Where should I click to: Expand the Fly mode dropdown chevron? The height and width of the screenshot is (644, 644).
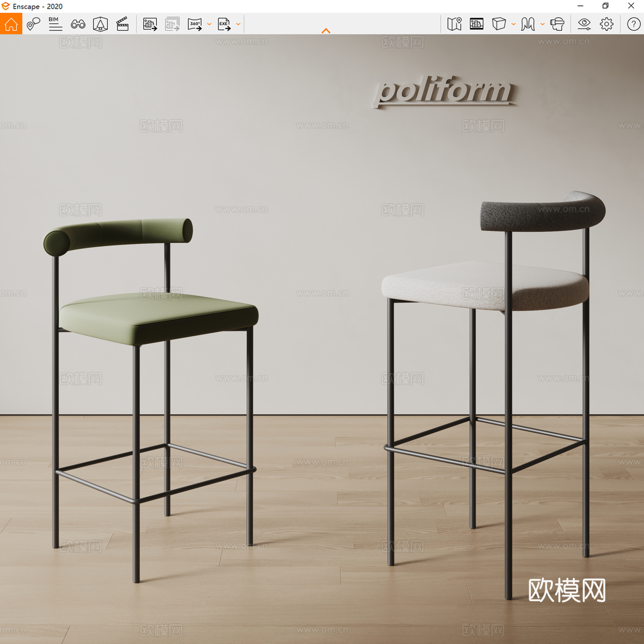pyautogui.click(x=543, y=24)
